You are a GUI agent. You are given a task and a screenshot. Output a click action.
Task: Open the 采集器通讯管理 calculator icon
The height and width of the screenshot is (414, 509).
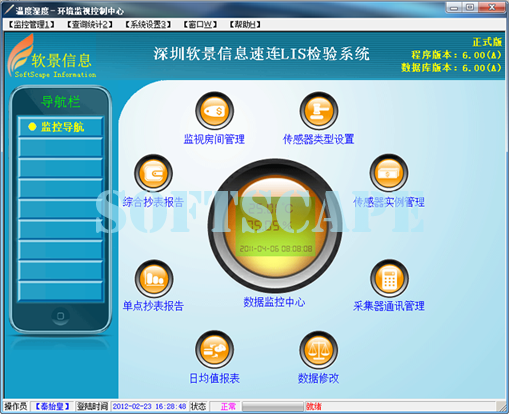(x=389, y=279)
